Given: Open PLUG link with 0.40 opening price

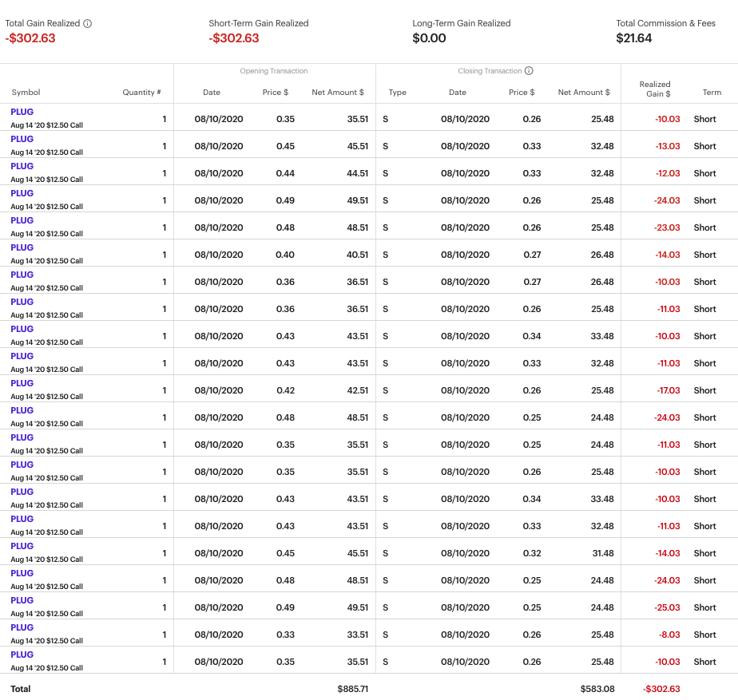Looking at the screenshot, I should [22, 247].
